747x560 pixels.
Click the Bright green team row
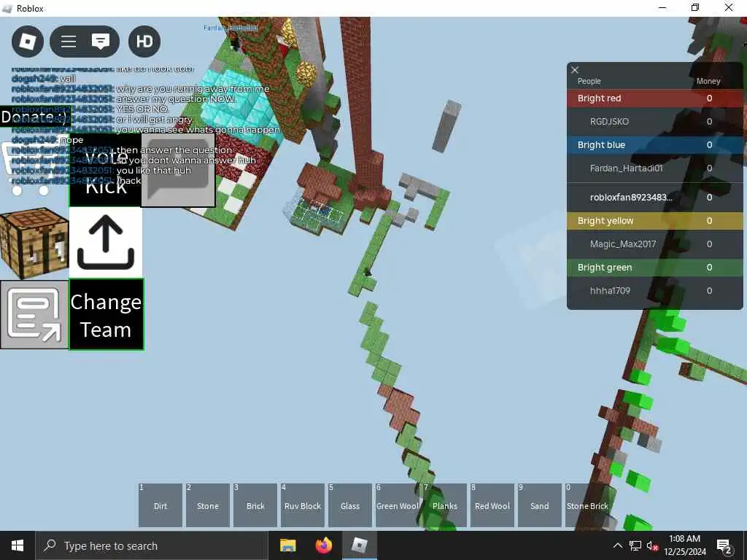pyautogui.click(x=655, y=268)
